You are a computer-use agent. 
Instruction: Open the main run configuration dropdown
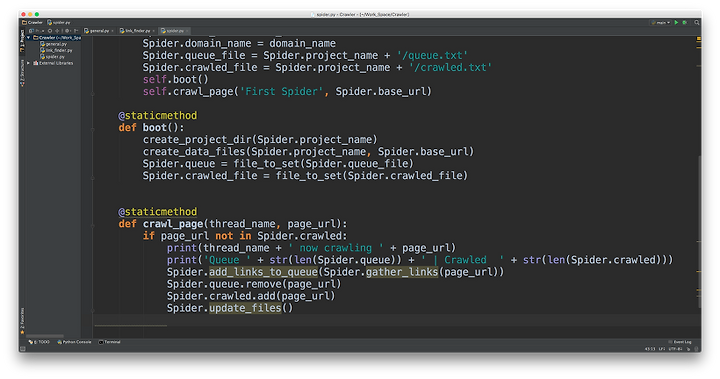tap(660, 22)
